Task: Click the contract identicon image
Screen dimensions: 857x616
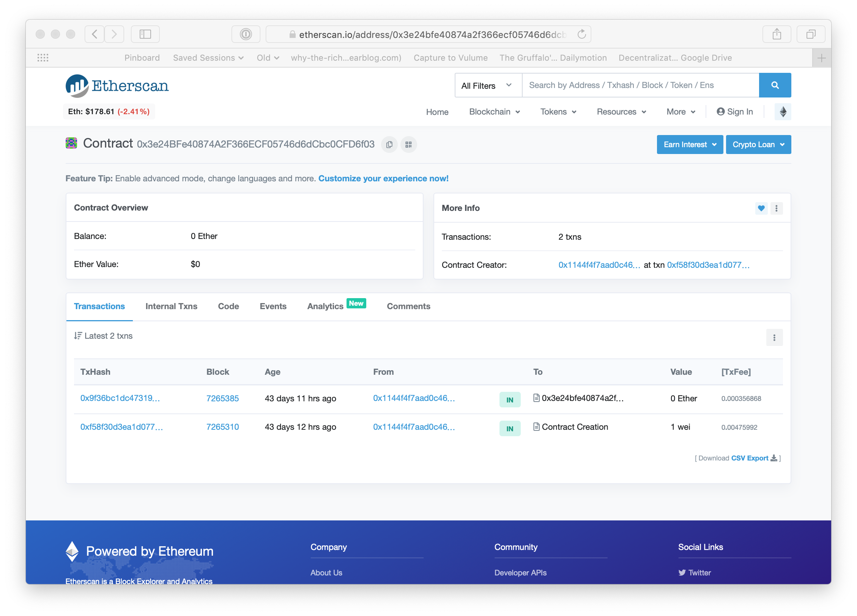Action: pos(71,143)
